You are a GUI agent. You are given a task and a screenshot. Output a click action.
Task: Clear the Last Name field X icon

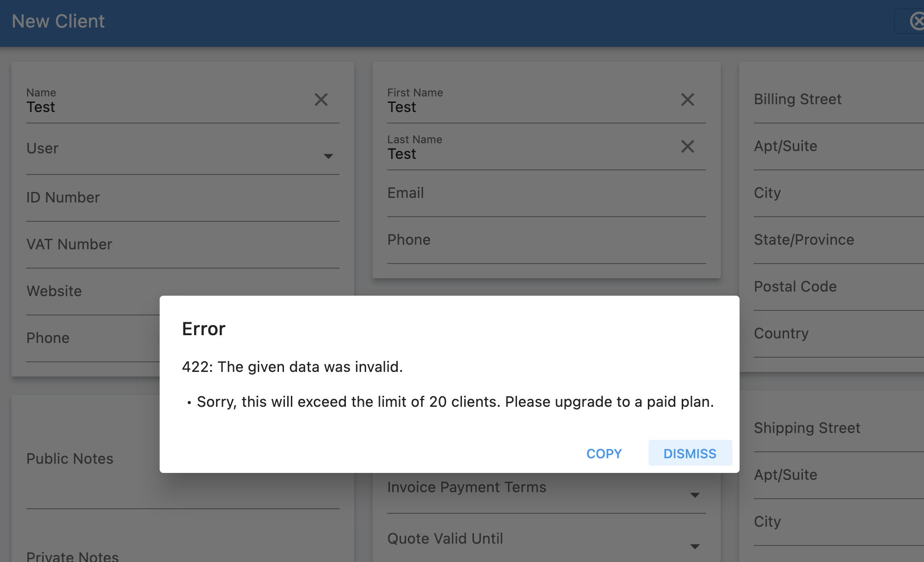pos(687,146)
